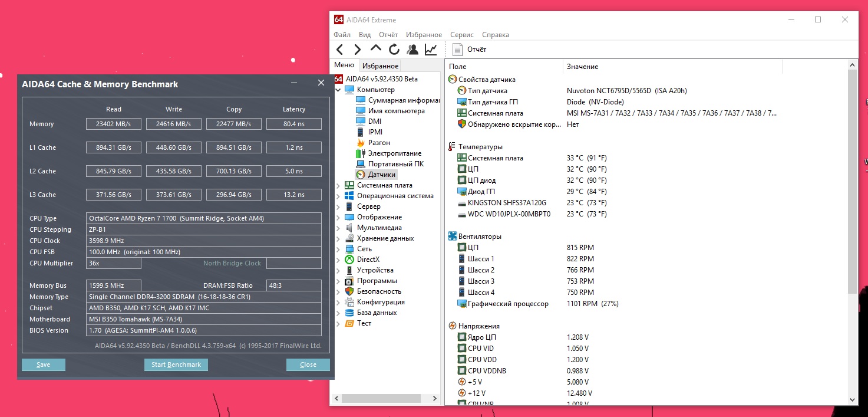The image size is (868, 417).
Task: Click the Безопасность shield icon
Action: tap(349, 291)
